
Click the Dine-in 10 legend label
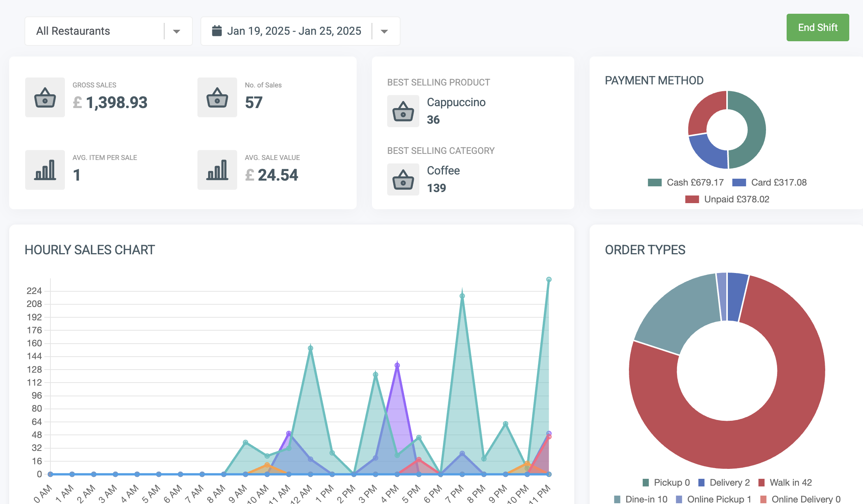(x=646, y=499)
